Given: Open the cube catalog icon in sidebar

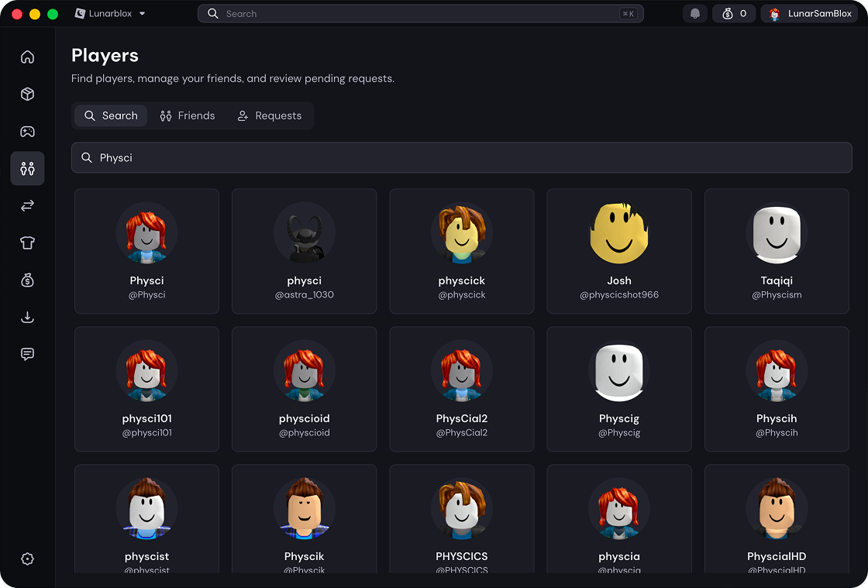Looking at the screenshot, I should [x=27, y=94].
